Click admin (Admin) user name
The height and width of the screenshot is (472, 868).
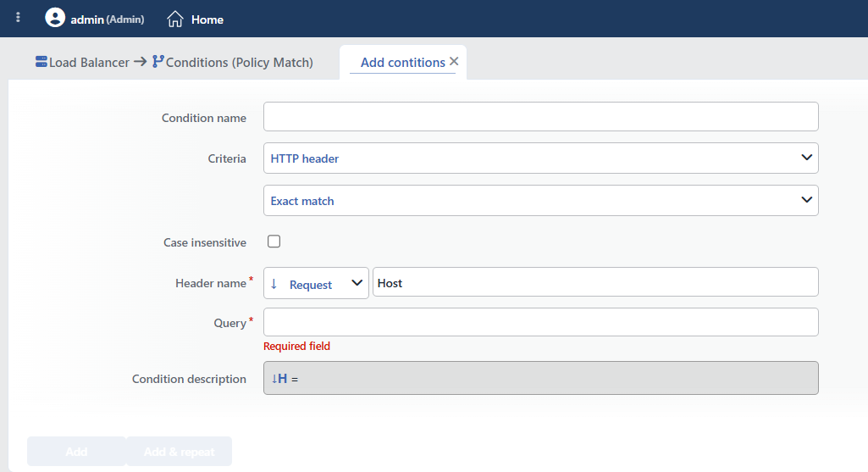click(108, 19)
